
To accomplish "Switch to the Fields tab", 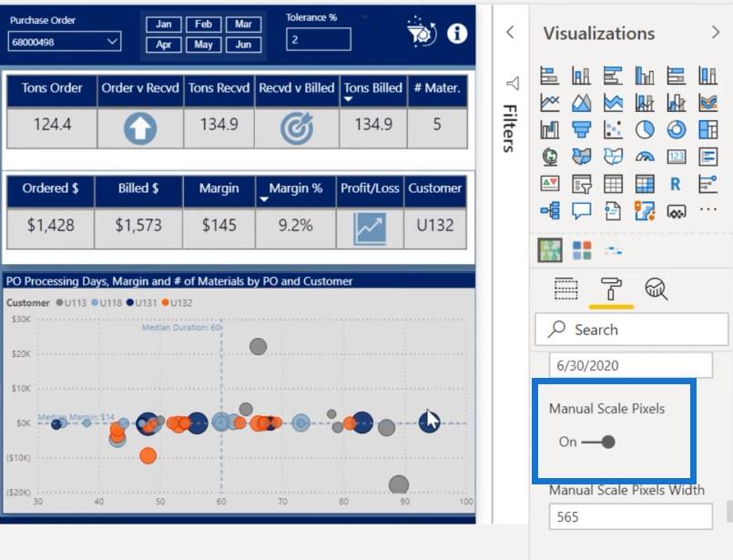I will tap(565, 289).
